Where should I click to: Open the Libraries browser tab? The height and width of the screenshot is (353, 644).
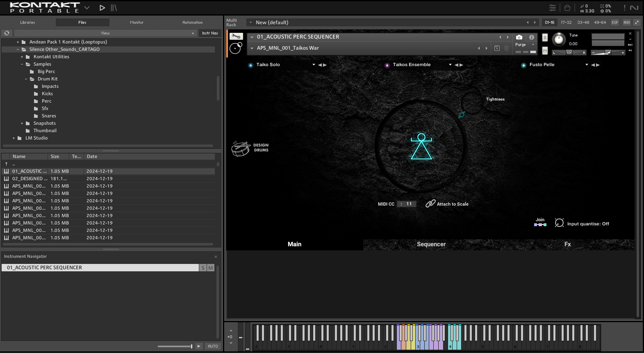27,23
